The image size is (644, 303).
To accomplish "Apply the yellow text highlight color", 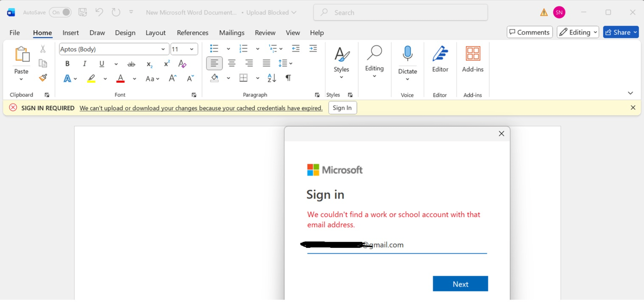I will 91,79.
